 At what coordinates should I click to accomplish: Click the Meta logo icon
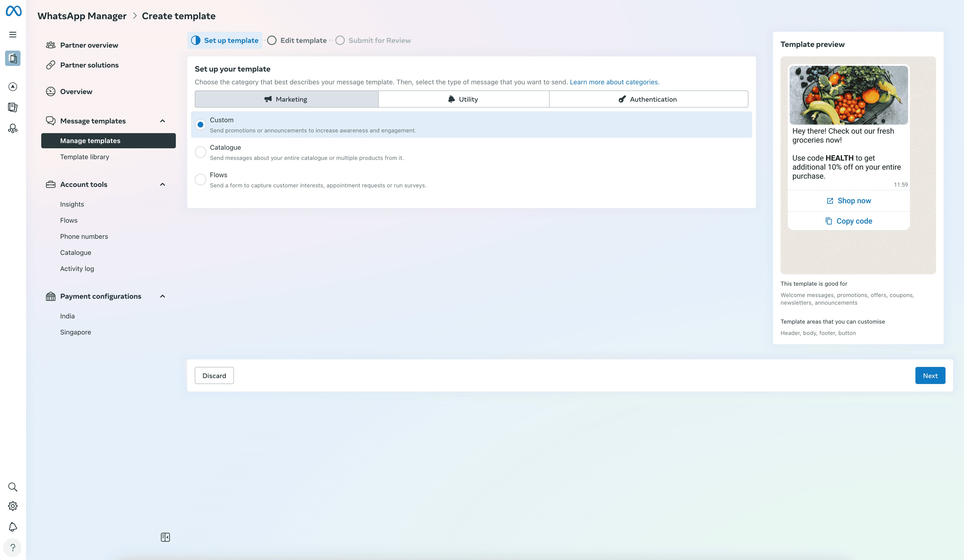point(13,11)
